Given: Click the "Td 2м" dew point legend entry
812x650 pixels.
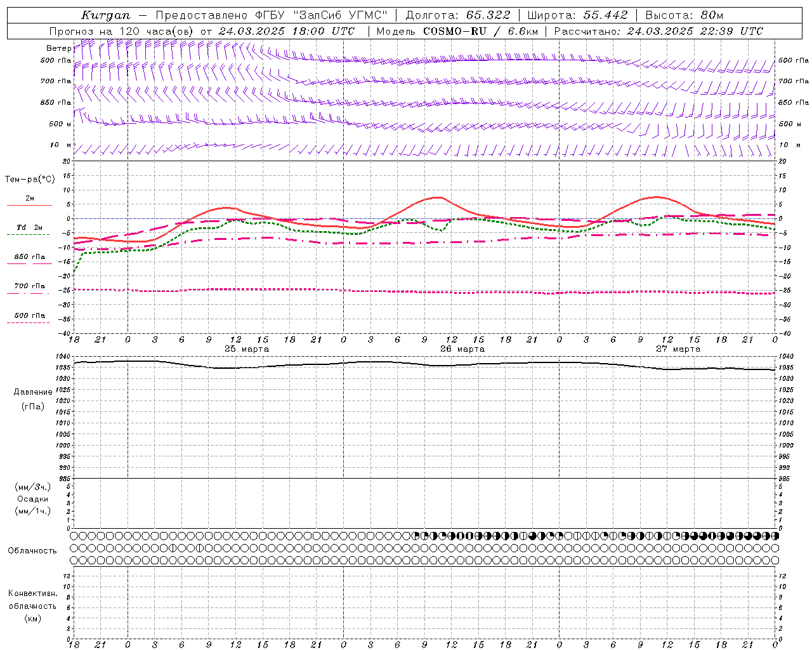Looking at the screenshot, I should pos(30,227).
